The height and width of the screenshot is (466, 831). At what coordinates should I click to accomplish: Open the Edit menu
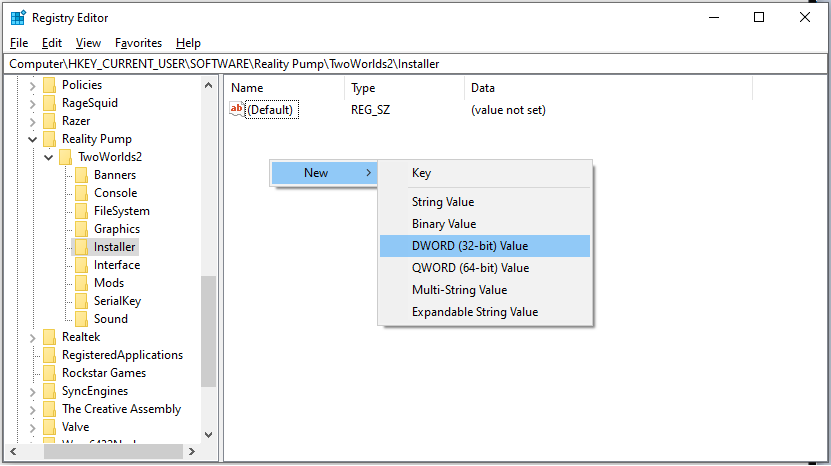point(52,43)
